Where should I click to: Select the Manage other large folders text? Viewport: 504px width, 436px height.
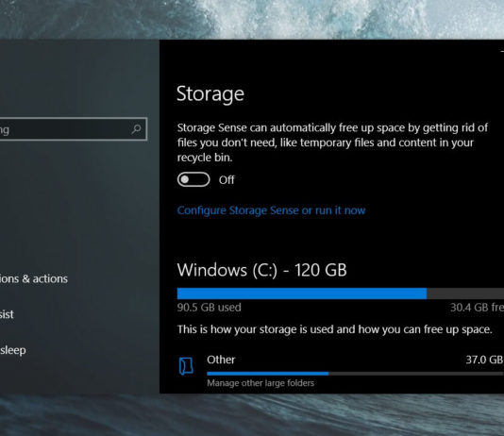(260, 383)
